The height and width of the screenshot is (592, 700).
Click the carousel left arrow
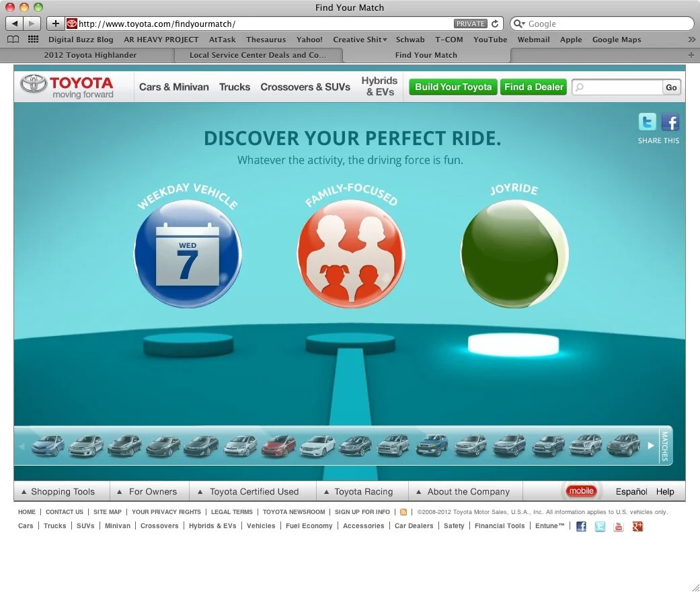pos(22,446)
